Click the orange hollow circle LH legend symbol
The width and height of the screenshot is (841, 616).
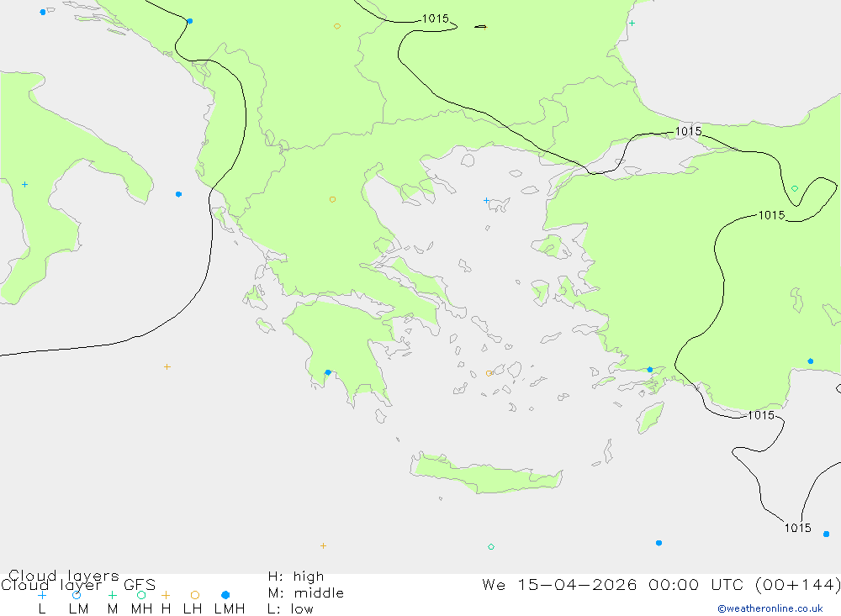[x=195, y=595]
